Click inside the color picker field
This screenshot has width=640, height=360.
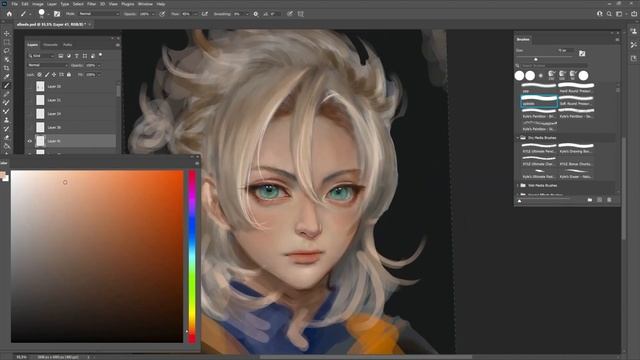pos(97,256)
